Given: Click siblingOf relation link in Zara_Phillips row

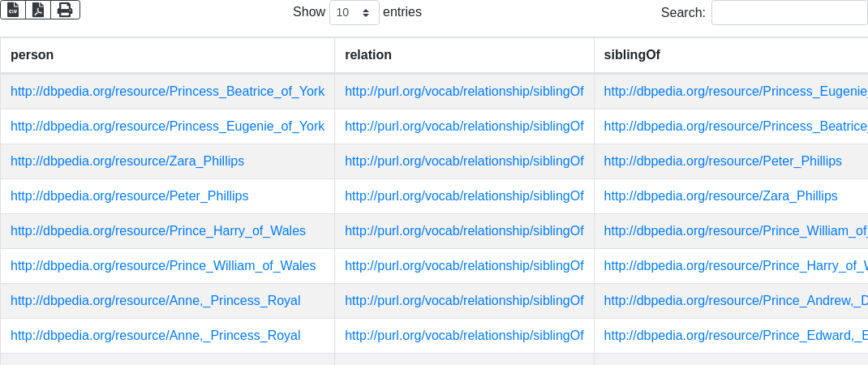Looking at the screenshot, I should [464, 161].
